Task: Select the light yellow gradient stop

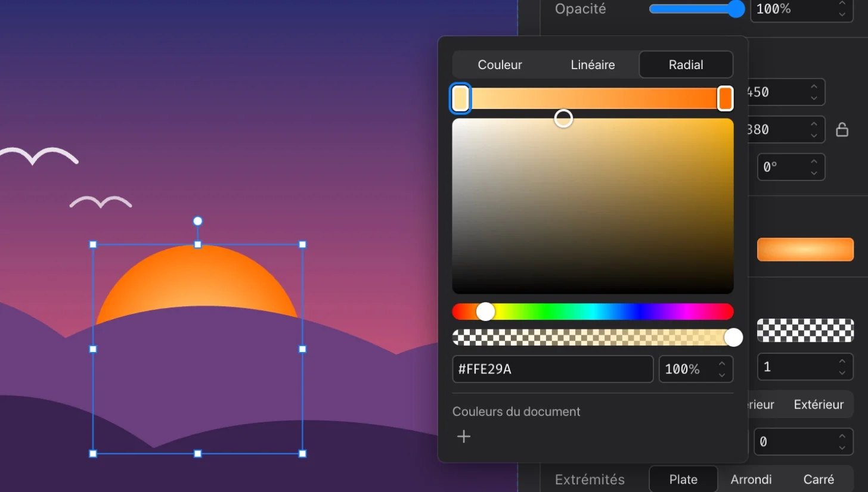Action: [x=460, y=98]
